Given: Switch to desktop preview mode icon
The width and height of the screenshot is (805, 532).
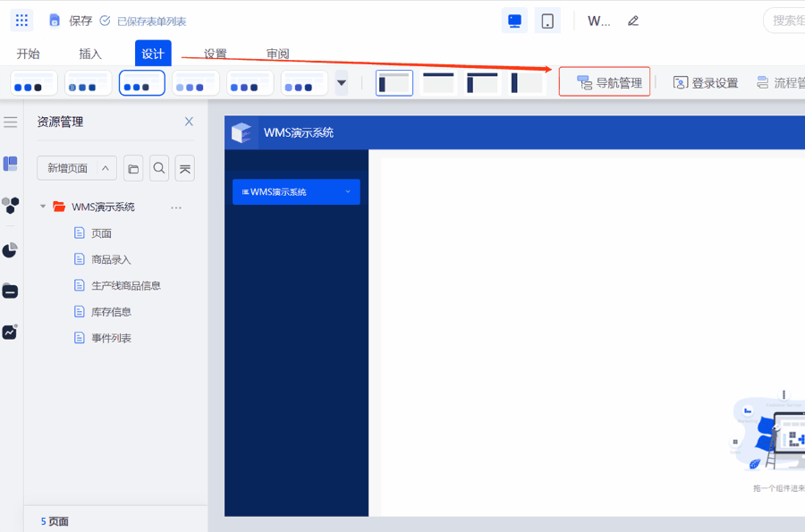Looking at the screenshot, I should [514, 21].
